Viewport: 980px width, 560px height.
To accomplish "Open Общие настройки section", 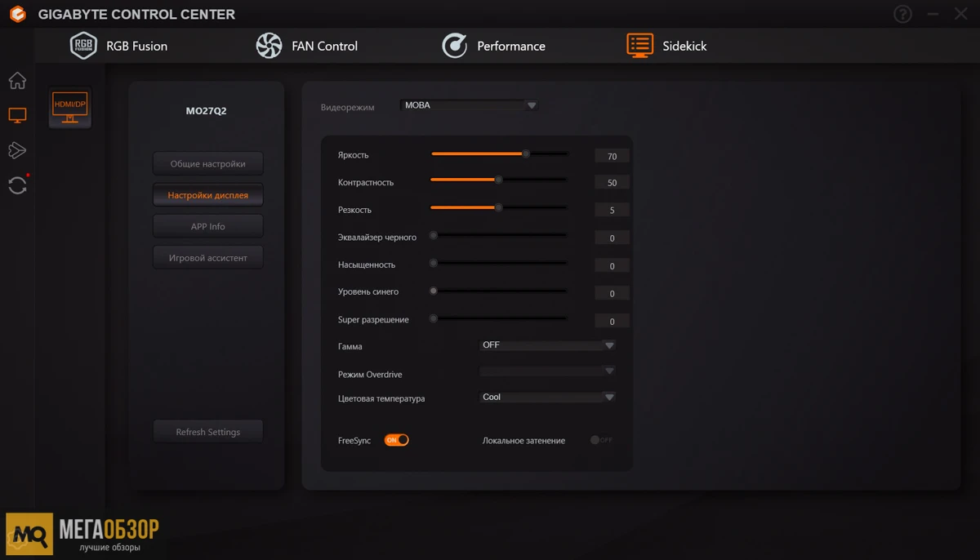I will point(208,163).
